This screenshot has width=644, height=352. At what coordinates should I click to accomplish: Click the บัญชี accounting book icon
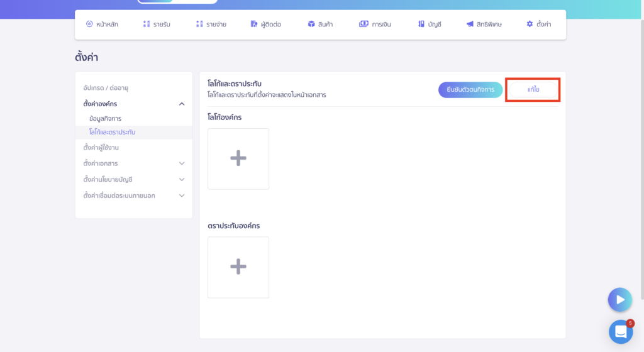click(x=421, y=25)
